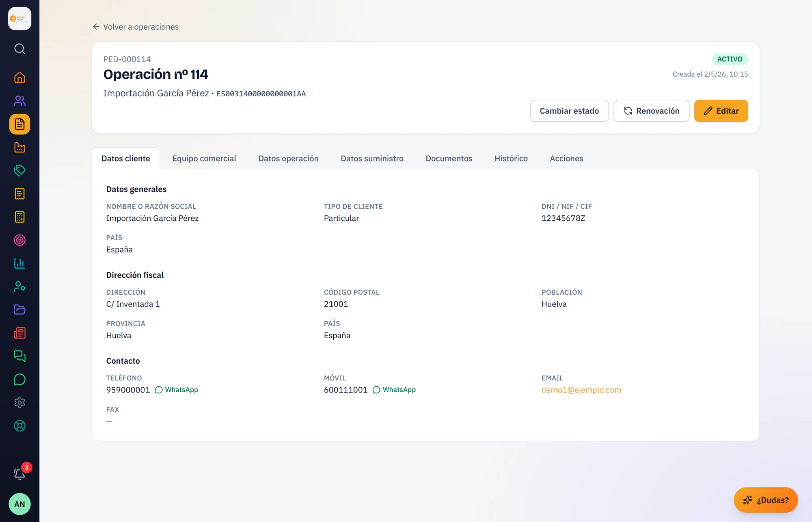Select the Datos cliente tab
This screenshot has height=522, width=812.
coord(126,158)
